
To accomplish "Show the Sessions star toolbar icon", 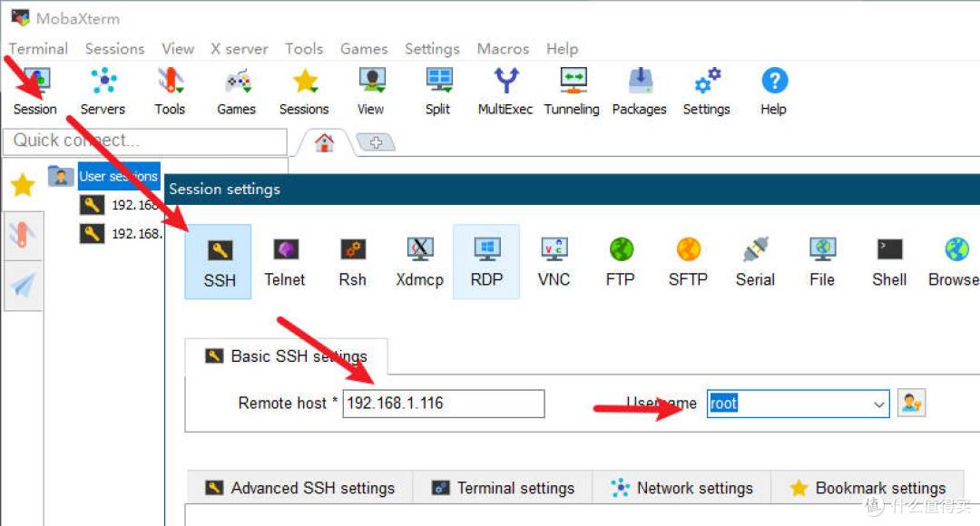I will click(x=304, y=92).
